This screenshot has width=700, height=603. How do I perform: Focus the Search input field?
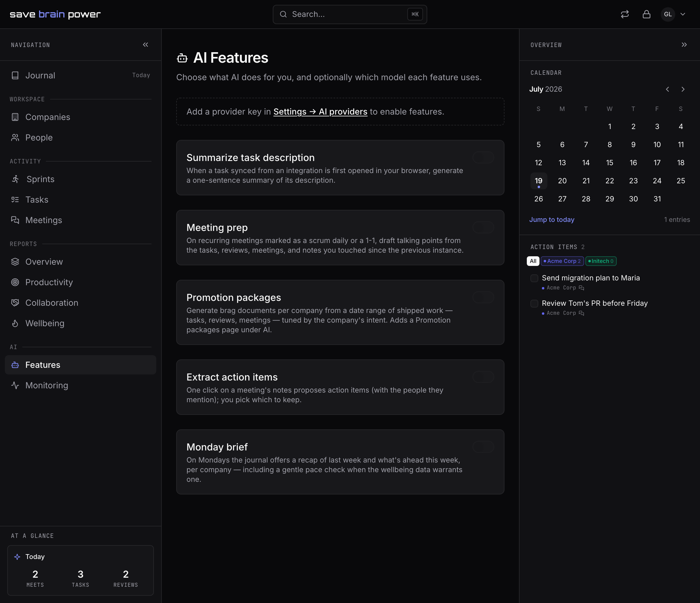coord(350,14)
